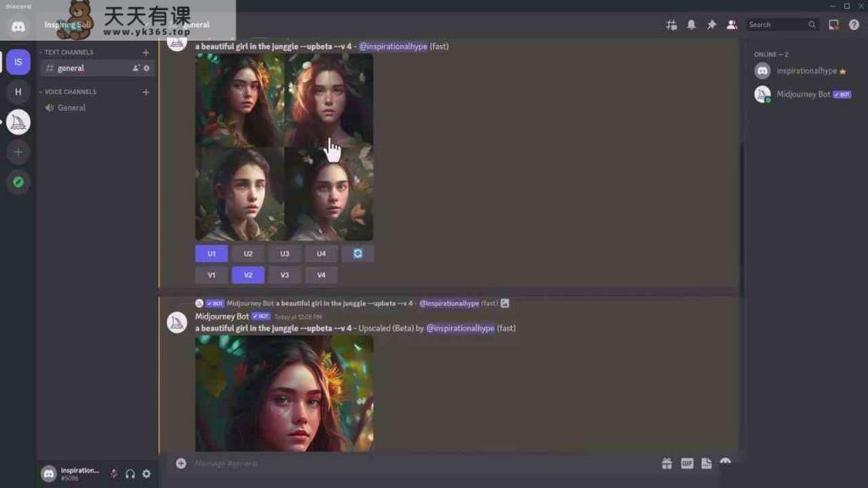
Task: Click @inspirationalhype mention in upscaled message
Action: click(x=460, y=328)
